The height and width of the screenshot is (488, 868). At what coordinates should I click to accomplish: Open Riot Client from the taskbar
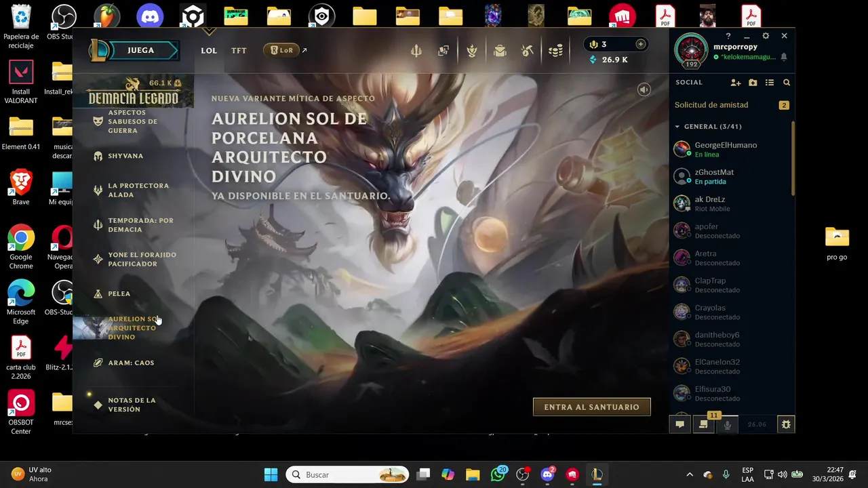pyautogui.click(x=572, y=474)
